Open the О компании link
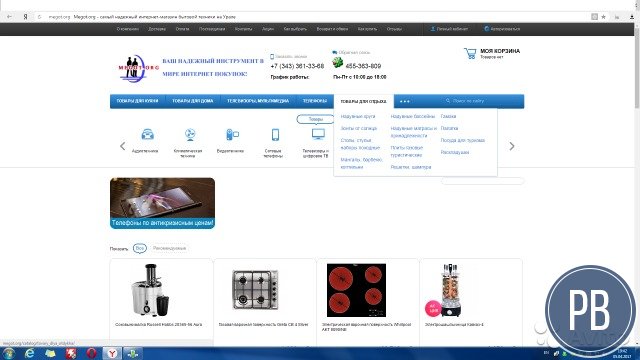Viewport: 640px width, 360px height. point(128,29)
